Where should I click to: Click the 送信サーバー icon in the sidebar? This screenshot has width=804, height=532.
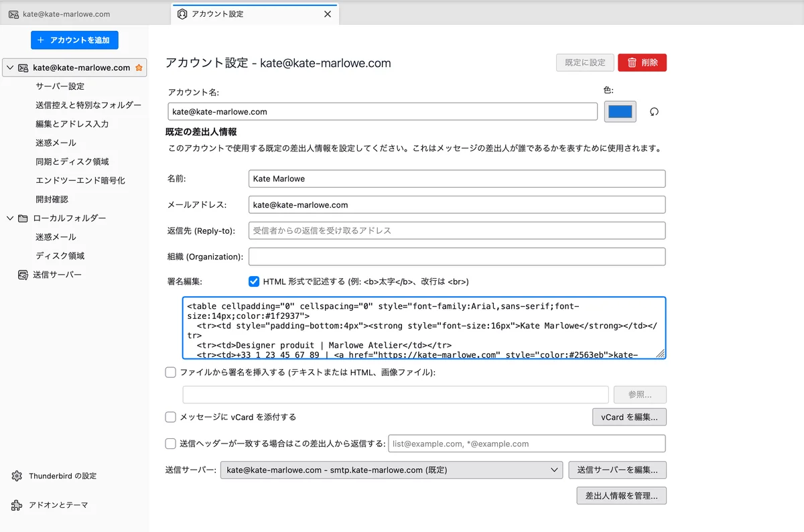click(x=23, y=275)
